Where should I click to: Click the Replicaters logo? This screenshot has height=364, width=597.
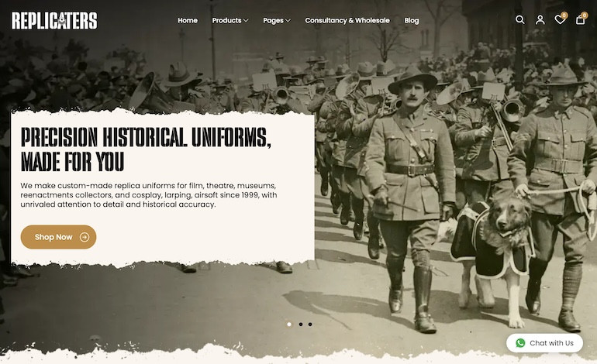(x=54, y=21)
